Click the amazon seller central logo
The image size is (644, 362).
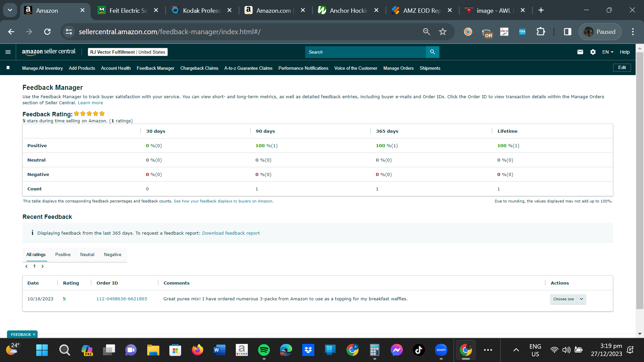pos(49,52)
